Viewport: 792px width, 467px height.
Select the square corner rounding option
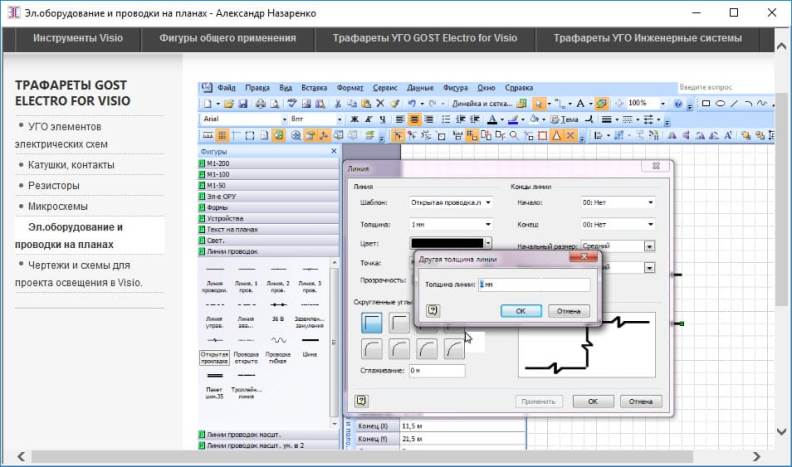click(x=372, y=323)
